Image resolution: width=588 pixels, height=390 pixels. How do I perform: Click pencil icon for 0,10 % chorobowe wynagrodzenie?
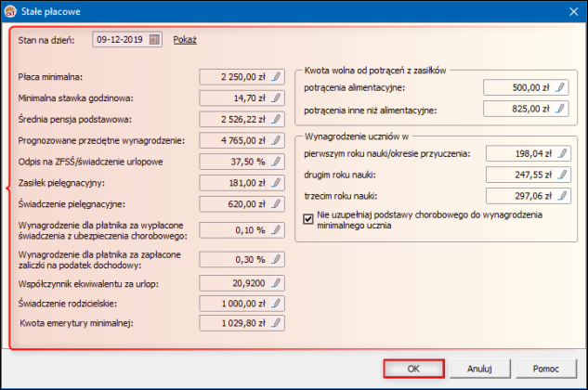(x=277, y=230)
